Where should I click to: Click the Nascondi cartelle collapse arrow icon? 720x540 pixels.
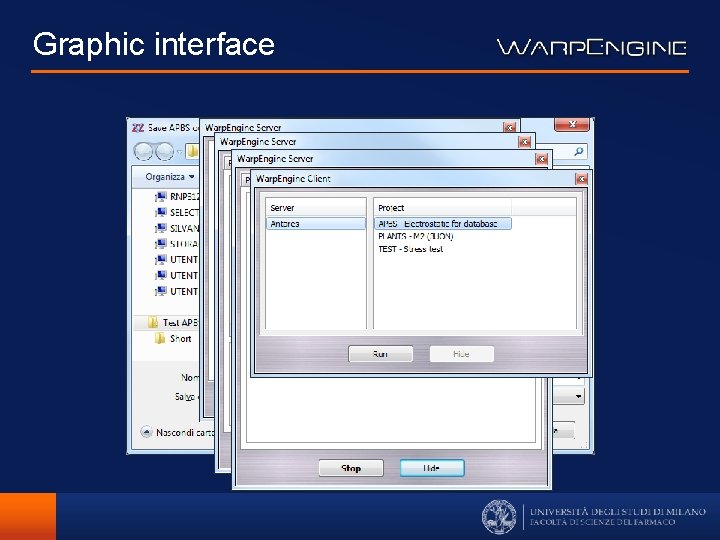point(146,432)
